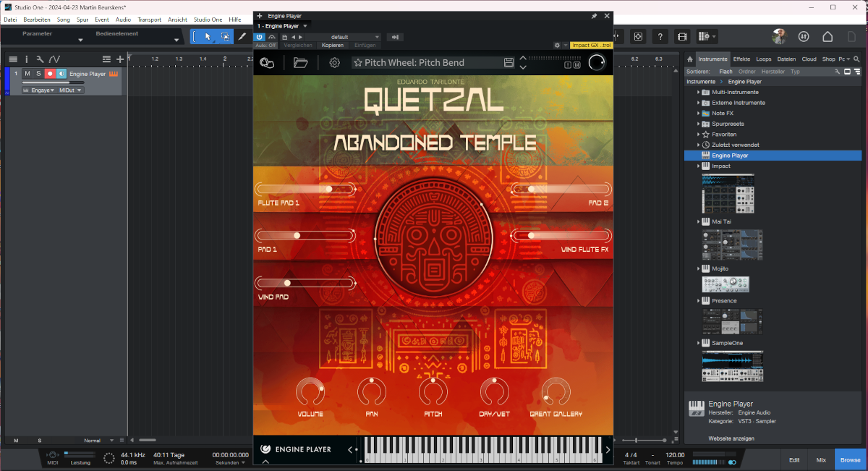868x471 pixels.
Task: Search the browser with magnifier icon
Action: coord(856,59)
